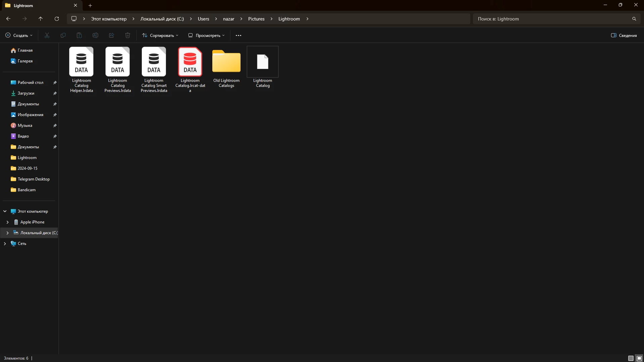
Task: Click Этот компьютер in address breadcrumb
Action: [109, 19]
